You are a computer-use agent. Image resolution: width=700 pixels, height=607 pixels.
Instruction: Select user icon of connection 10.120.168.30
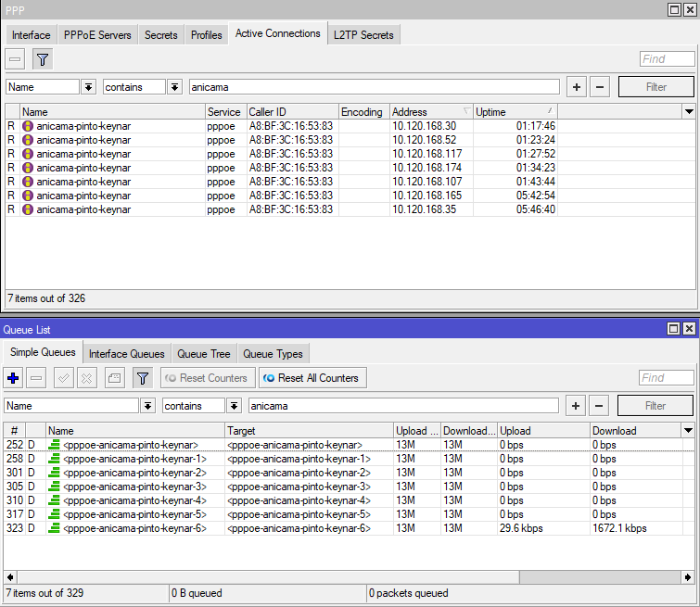click(28, 126)
